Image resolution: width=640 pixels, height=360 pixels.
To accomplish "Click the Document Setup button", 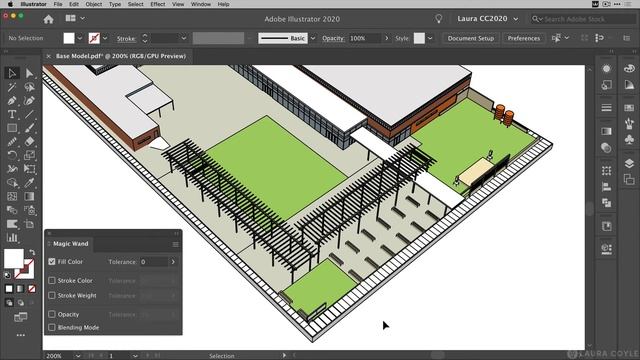I will point(471,38).
